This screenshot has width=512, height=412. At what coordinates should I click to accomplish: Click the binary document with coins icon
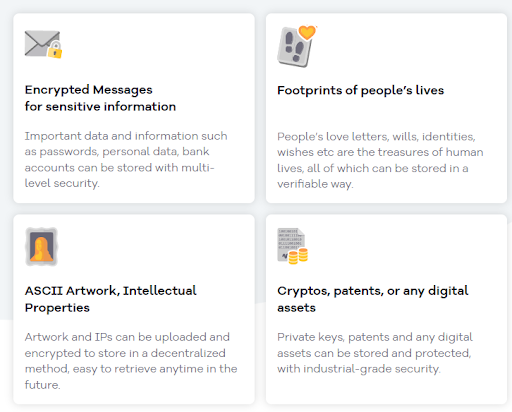(x=293, y=246)
